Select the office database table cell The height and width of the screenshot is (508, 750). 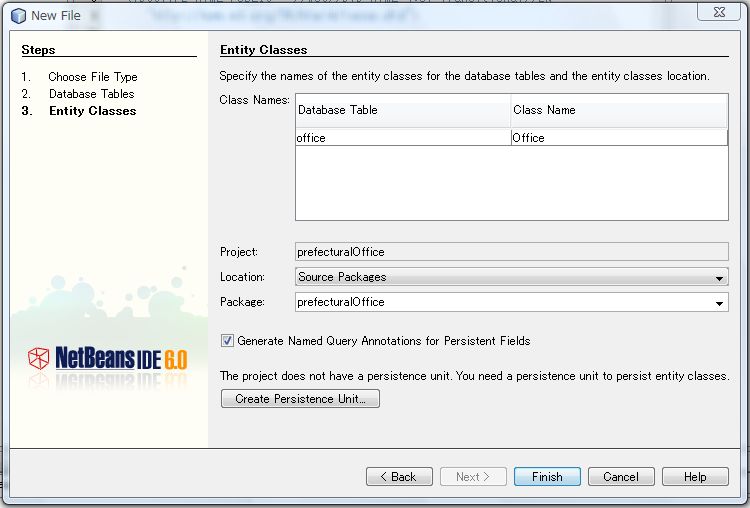tap(402, 138)
